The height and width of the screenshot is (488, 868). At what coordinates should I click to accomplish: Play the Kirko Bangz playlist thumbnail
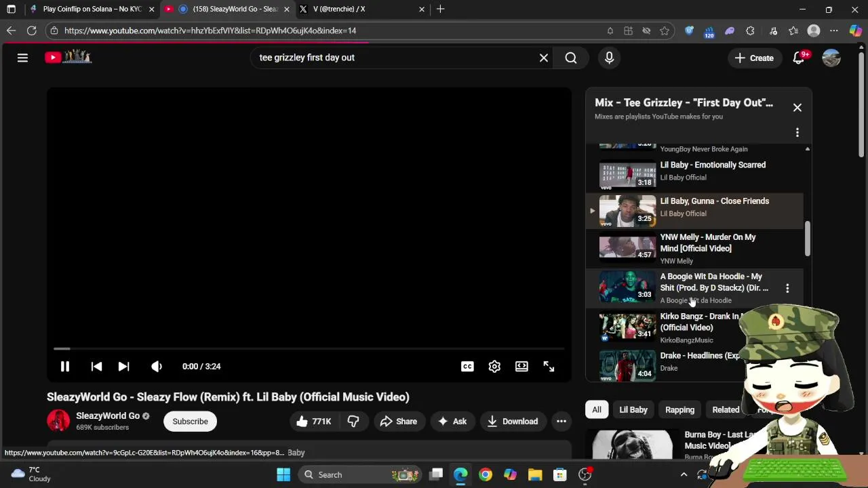627,326
